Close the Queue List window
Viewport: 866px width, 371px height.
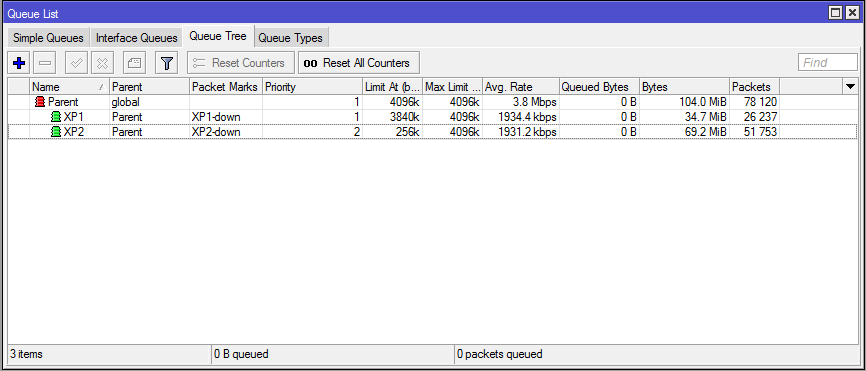[852, 13]
